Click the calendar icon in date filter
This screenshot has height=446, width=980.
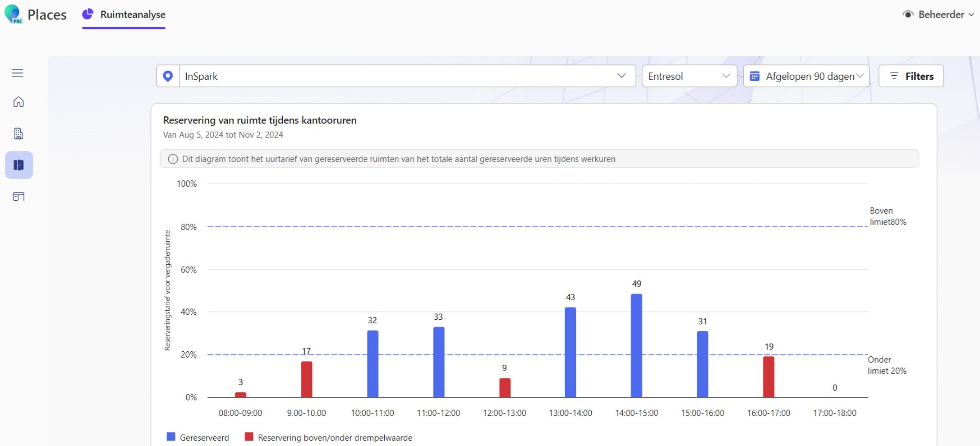[755, 76]
